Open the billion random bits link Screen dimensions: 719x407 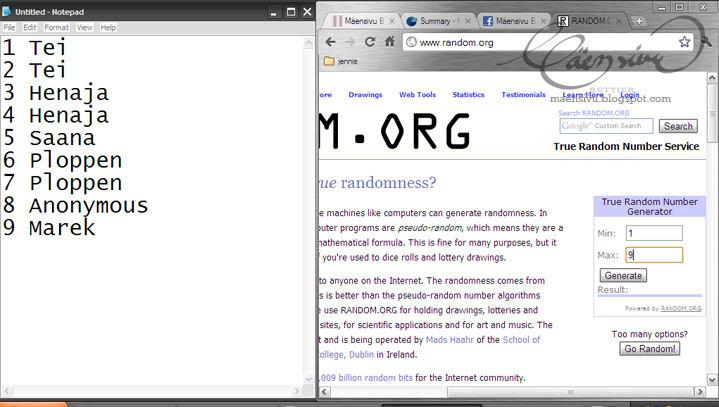coord(366,378)
